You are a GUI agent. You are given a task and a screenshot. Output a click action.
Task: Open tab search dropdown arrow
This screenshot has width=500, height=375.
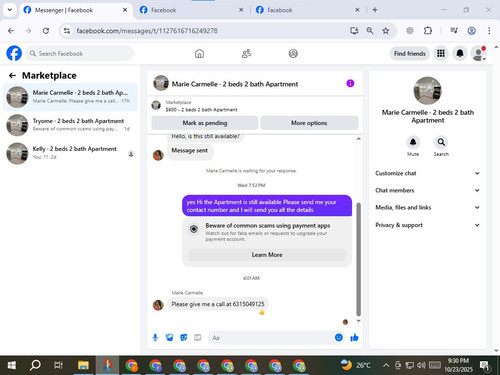10,10
